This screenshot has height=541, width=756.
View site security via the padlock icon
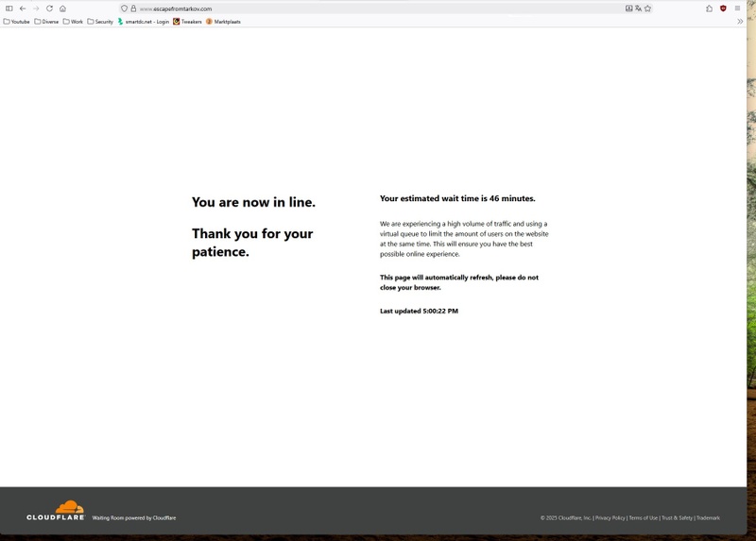(x=133, y=8)
